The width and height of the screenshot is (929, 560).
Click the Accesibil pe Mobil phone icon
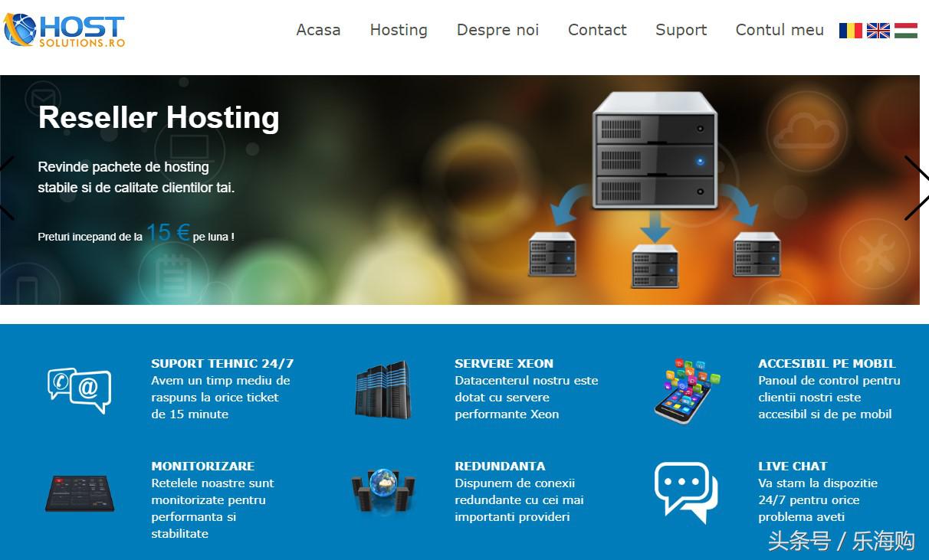[x=687, y=390]
